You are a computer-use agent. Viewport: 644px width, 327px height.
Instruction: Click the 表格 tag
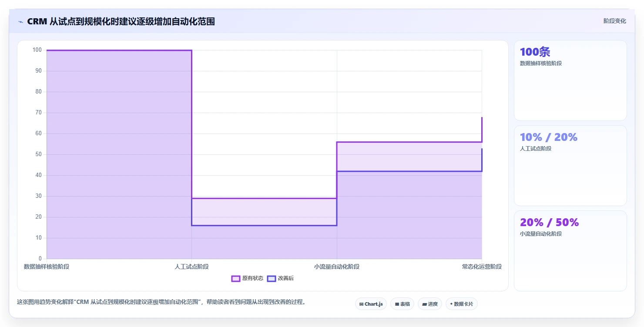[402, 304]
